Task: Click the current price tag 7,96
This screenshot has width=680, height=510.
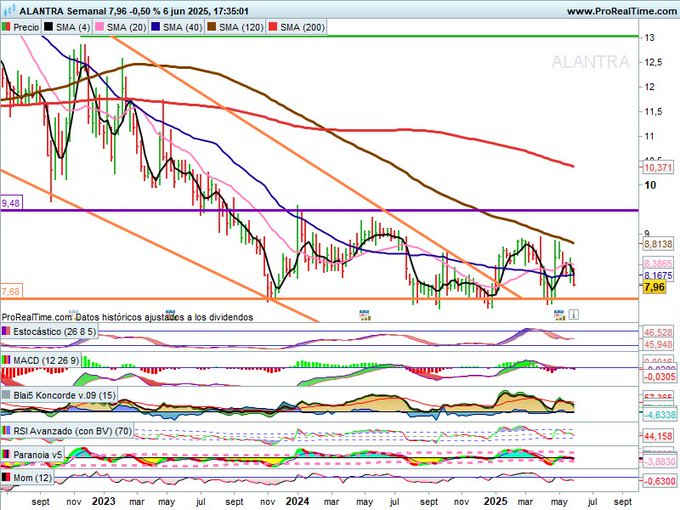Action: point(654,287)
